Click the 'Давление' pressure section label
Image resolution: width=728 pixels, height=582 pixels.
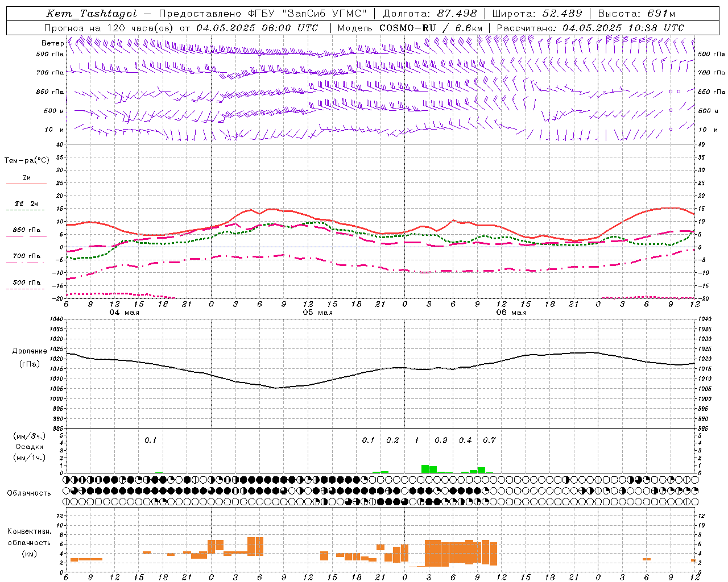(x=30, y=351)
